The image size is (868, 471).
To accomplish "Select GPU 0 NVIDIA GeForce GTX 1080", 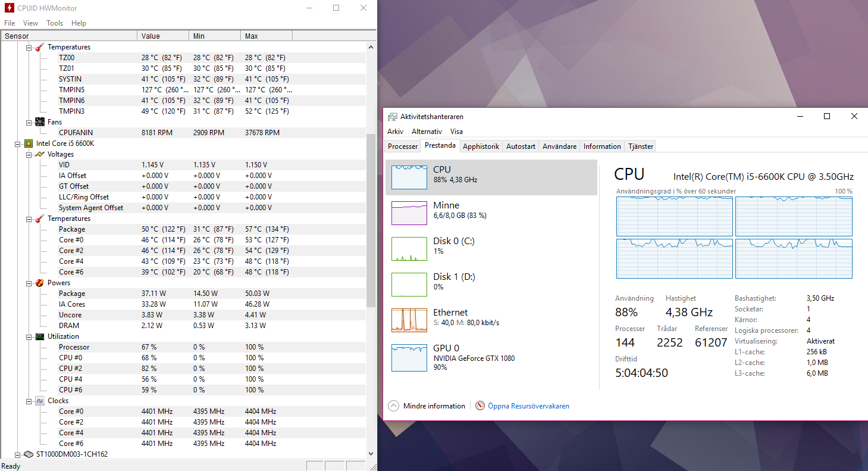I will coord(491,356).
